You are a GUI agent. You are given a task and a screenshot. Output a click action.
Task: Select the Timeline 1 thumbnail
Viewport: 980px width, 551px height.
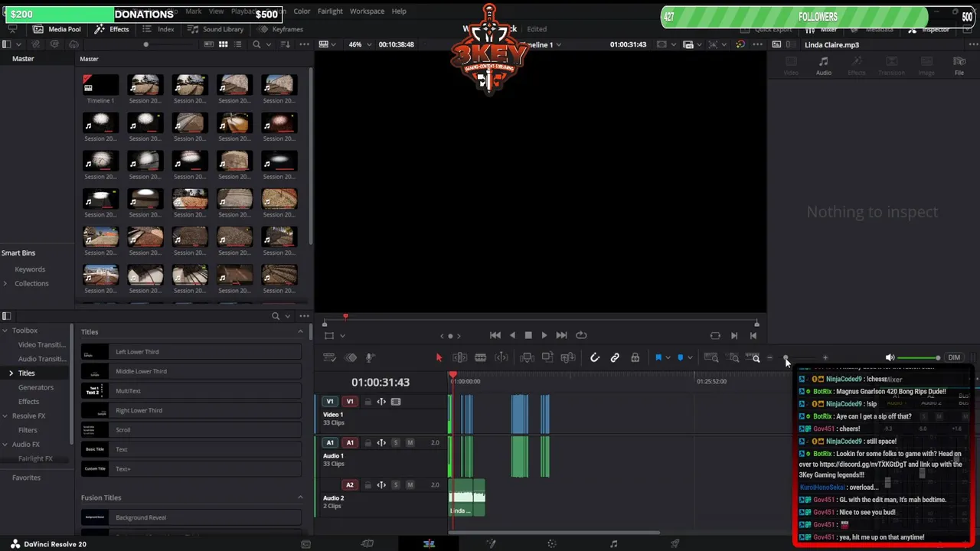coord(100,85)
